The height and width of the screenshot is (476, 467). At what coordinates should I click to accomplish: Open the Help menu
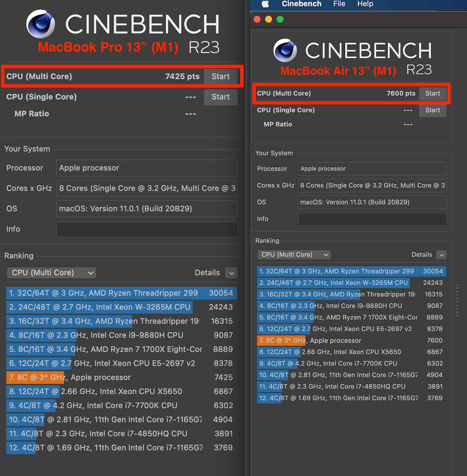pos(365,4)
